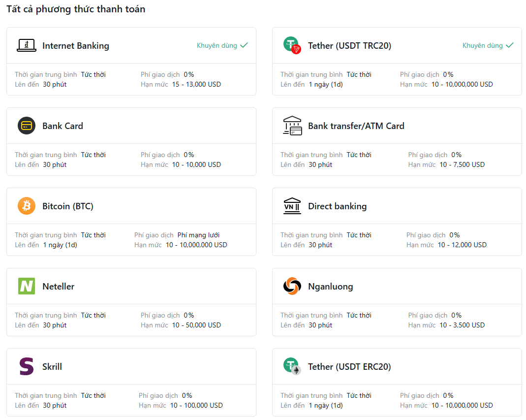Click the dark Bank Card icon
The image size is (526, 420).
point(27,126)
